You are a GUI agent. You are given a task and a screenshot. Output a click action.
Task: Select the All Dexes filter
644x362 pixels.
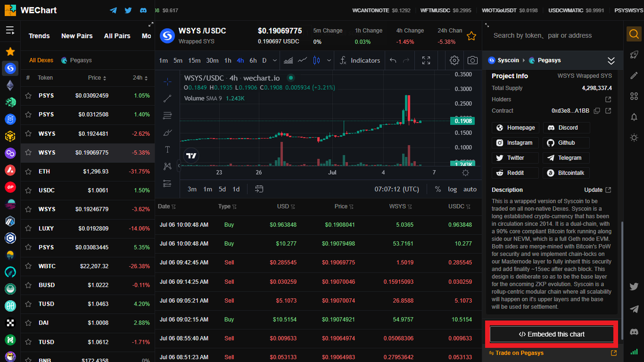pos(41,61)
